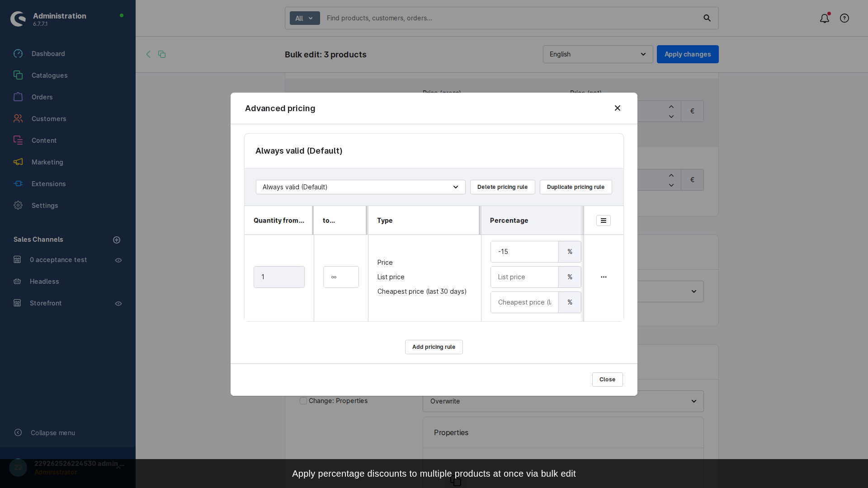Click the Add pricing rule button
The image size is (868, 488).
(x=434, y=347)
